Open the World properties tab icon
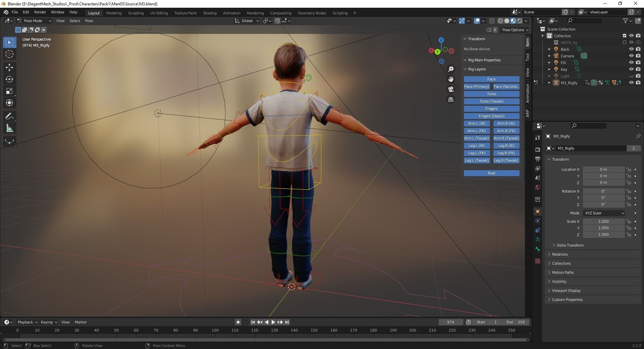This screenshot has height=349, width=644. pos(538,187)
